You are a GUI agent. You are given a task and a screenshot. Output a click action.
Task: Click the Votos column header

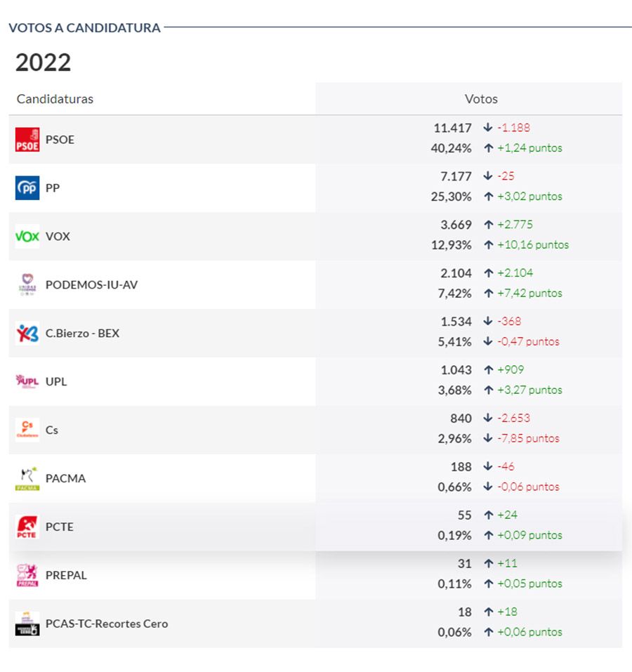(x=481, y=99)
